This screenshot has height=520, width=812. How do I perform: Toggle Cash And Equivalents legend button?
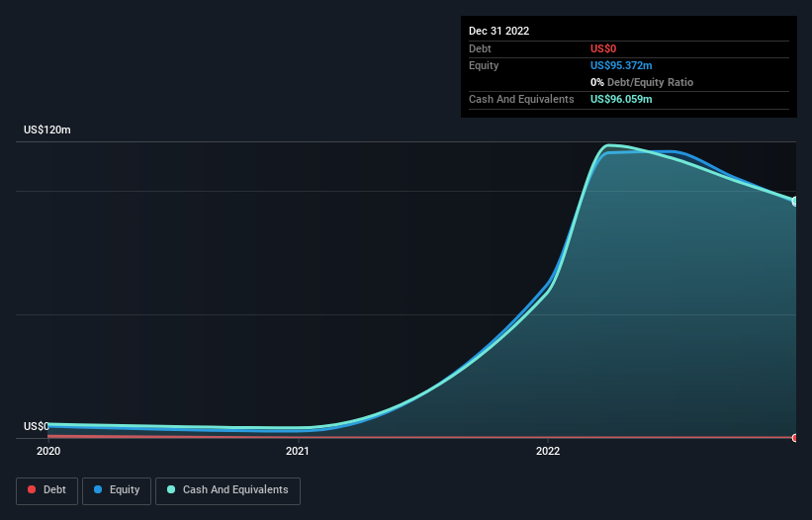[227, 490]
